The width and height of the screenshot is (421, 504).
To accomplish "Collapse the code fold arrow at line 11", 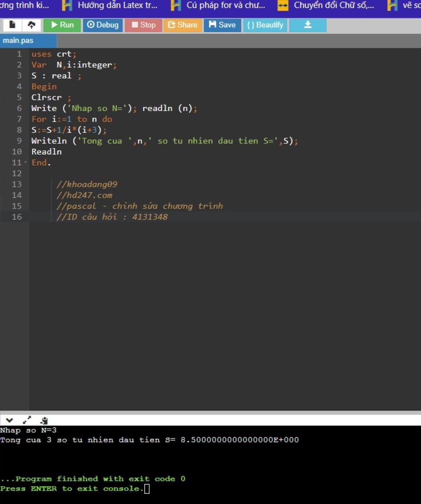I will 25,162.
